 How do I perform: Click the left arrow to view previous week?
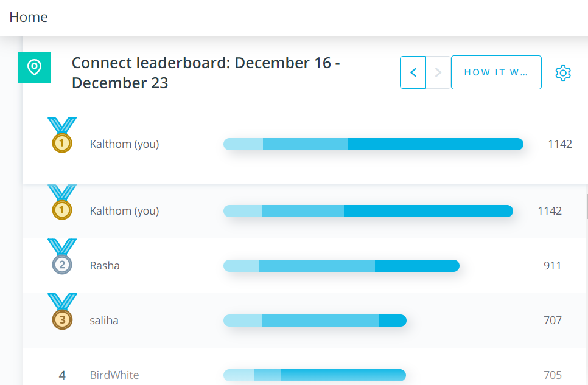[413, 72]
